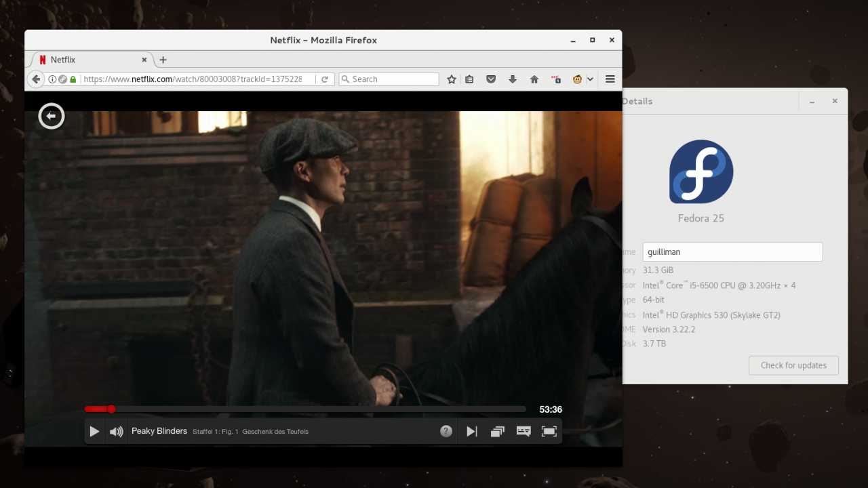Image resolution: width=868 pixels, height=488 pixels.
Task: Go to Firefox home page
Action: click(x=534, y=79)
